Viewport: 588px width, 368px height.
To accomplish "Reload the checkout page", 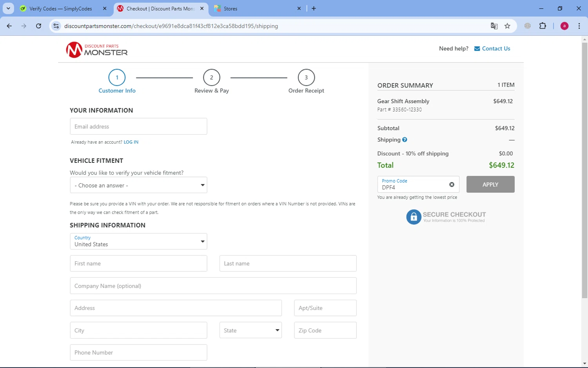I will tap(38, 26).
